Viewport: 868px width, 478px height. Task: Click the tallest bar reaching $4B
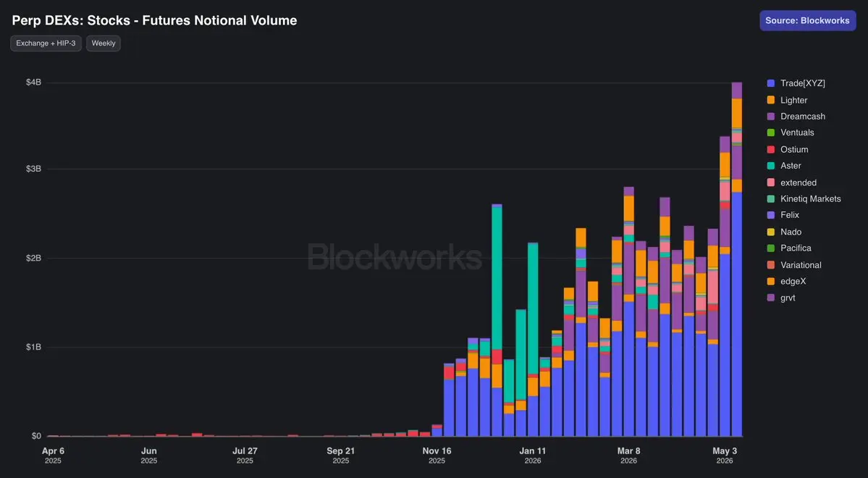(x=737, y=259)
